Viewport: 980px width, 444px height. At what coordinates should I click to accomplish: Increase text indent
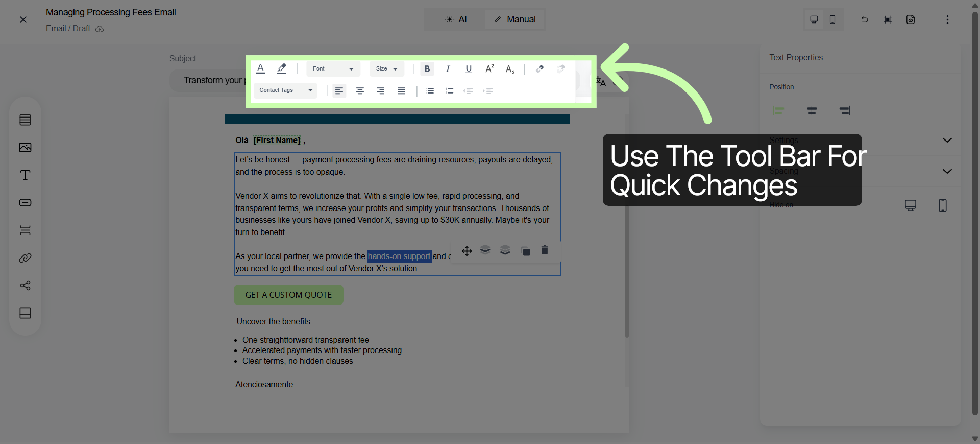click(488, 90)
